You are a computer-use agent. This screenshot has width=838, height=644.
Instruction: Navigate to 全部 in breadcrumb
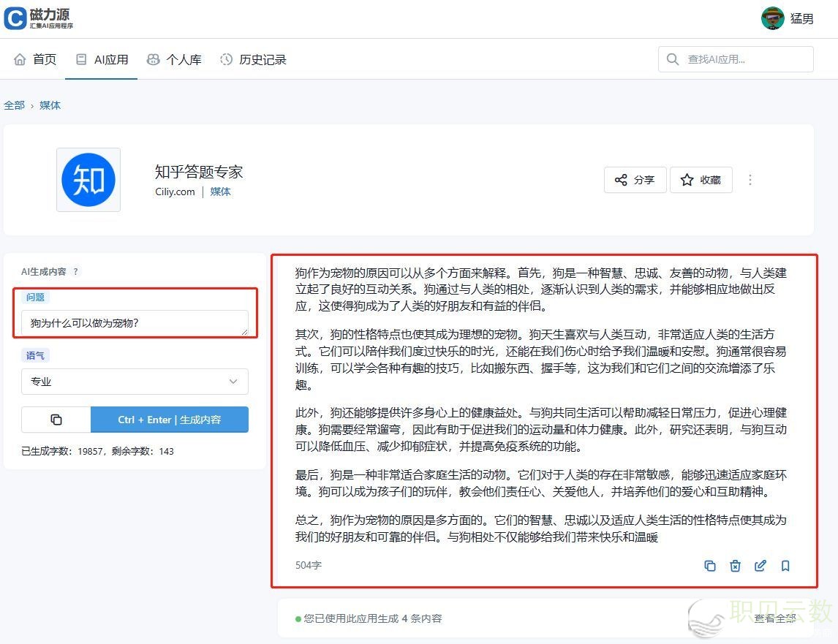(x=14, y=105)
